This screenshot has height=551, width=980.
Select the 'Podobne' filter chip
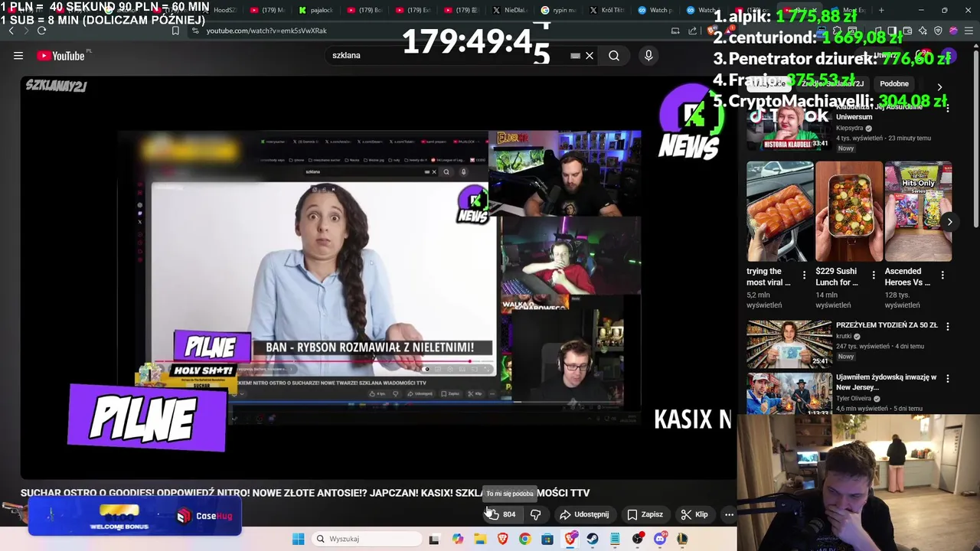[894, 83]
